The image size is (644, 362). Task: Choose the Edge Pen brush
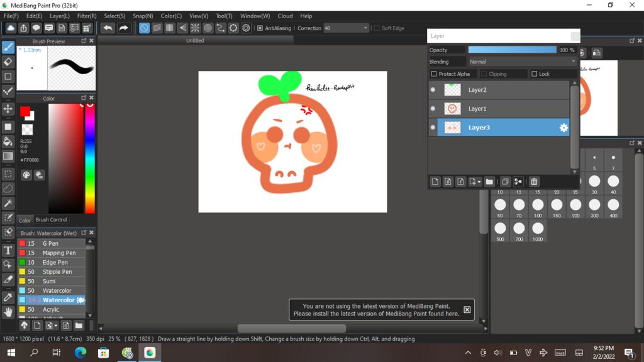pyautogui.click(x=52, y=262)
